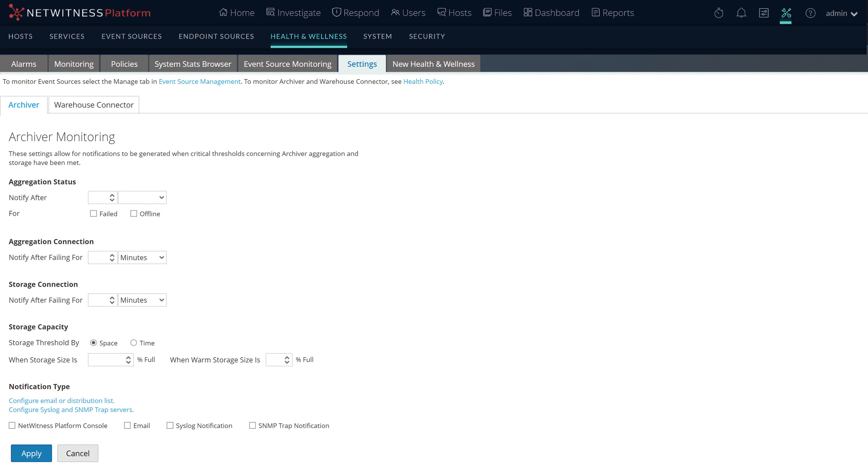
Task: Open the Users administration view
Action: (x=408, y=13)
